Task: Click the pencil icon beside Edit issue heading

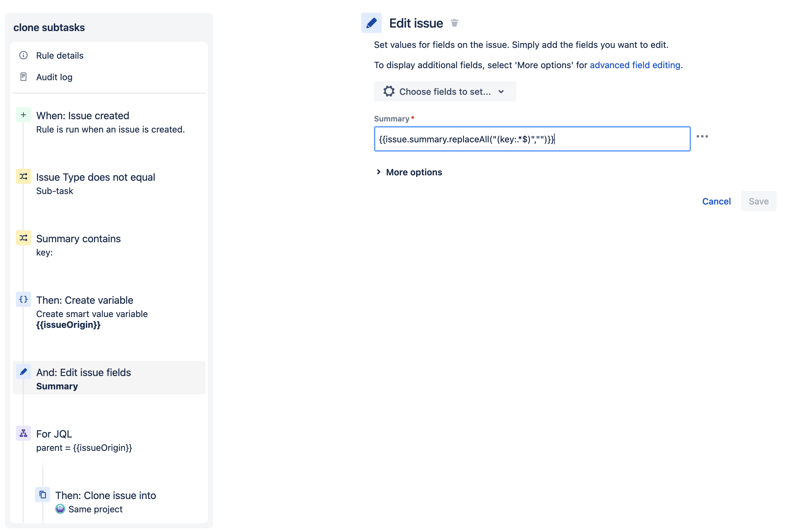Action: pos(371,23)
